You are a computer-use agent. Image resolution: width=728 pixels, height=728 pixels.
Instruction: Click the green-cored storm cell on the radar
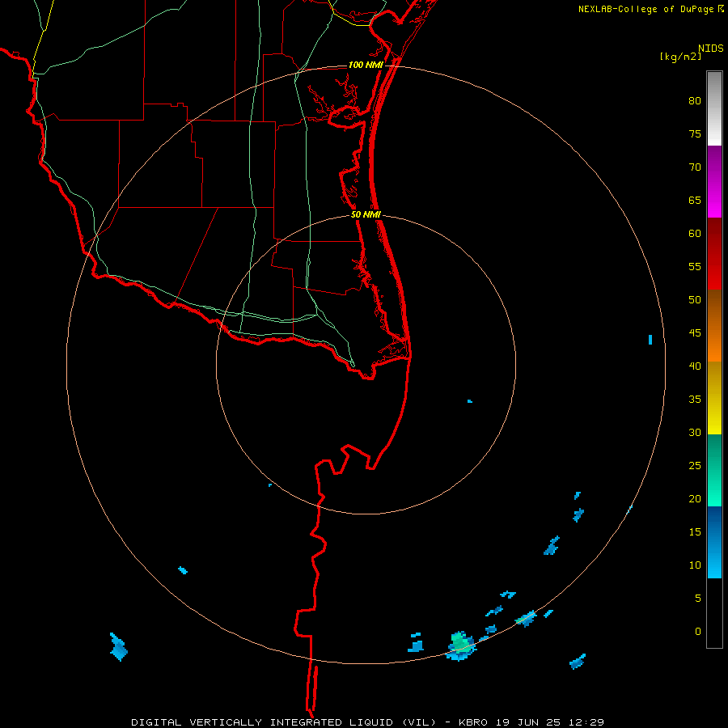[460, 645]
